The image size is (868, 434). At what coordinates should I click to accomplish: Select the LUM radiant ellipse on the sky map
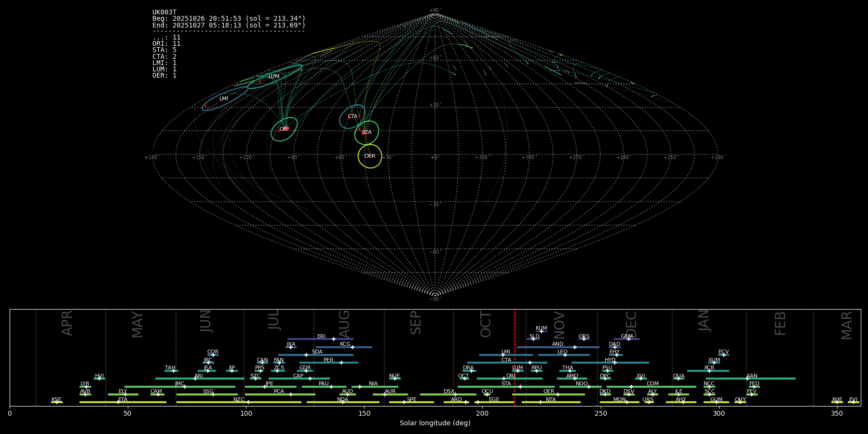click(274, 77)
